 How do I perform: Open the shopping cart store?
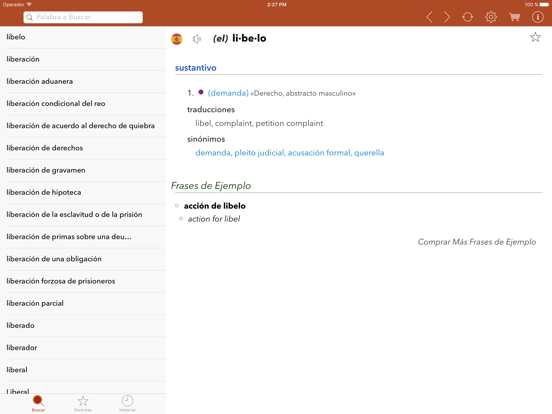click(x=514, y=17)
